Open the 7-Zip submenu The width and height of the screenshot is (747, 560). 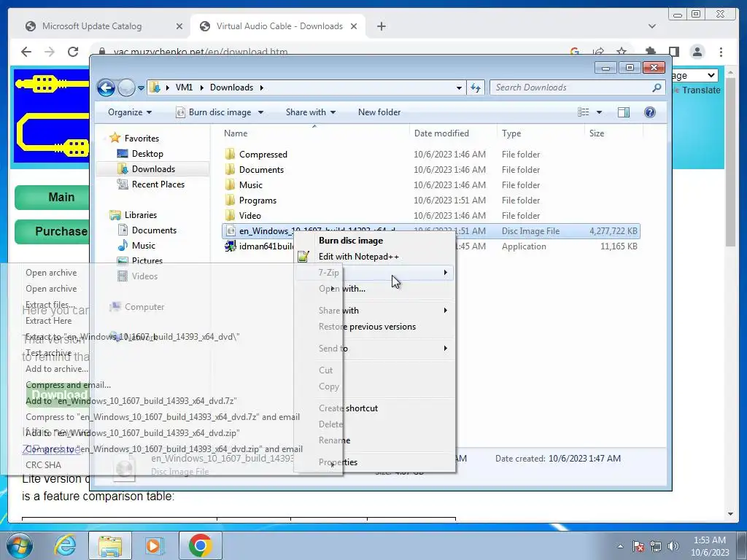(x=374, y=273)
